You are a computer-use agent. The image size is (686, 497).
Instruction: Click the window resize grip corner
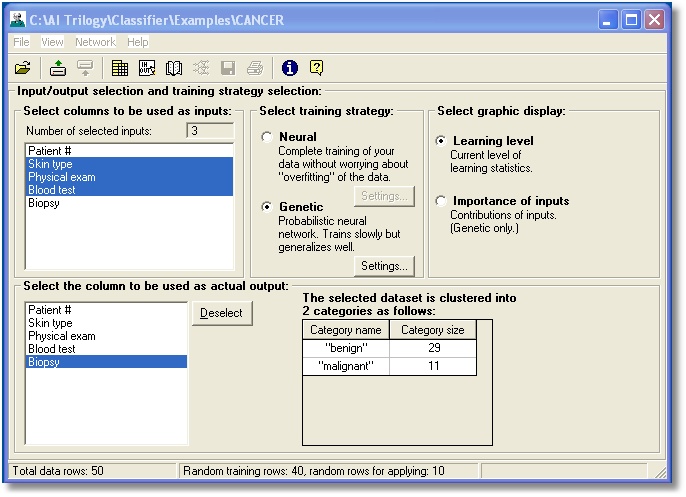pyautogui.click(x=660, y=472)
